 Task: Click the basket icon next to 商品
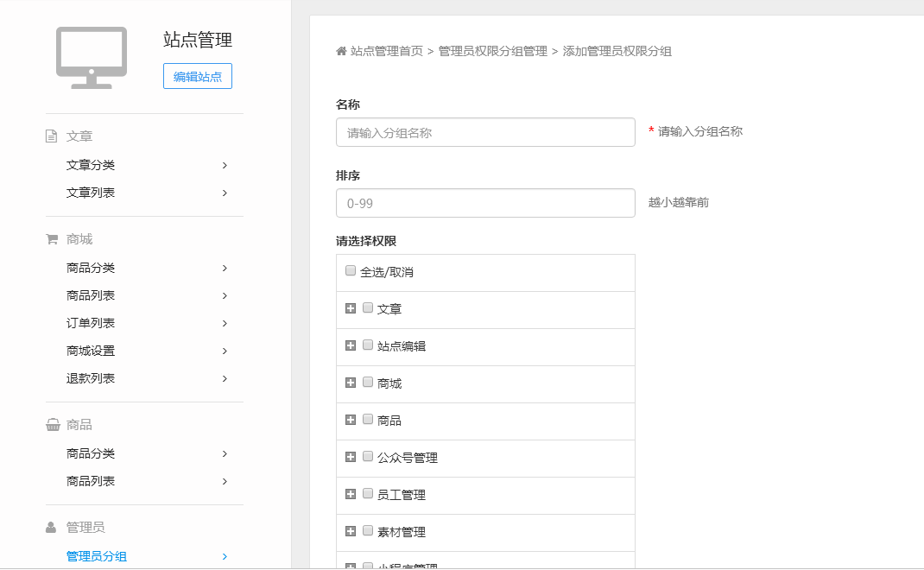click(x=52, y=425)
